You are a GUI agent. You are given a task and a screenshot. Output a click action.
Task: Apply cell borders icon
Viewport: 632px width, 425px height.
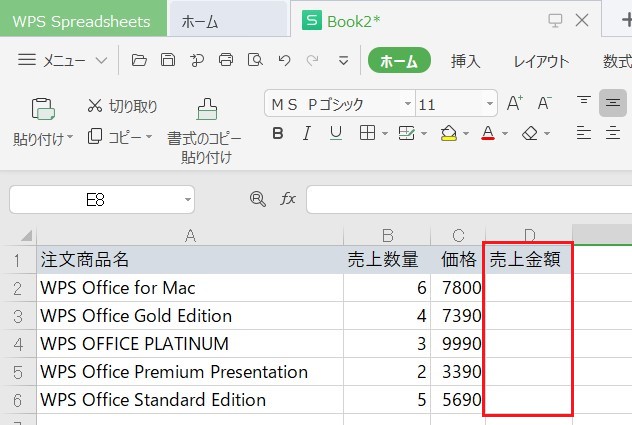[367, 133]
